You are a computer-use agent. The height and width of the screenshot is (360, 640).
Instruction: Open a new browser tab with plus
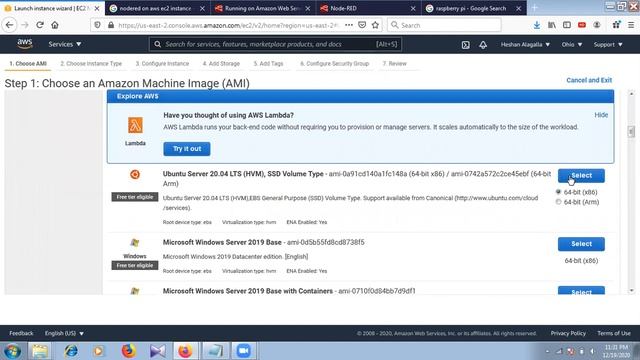pos(534,8)
